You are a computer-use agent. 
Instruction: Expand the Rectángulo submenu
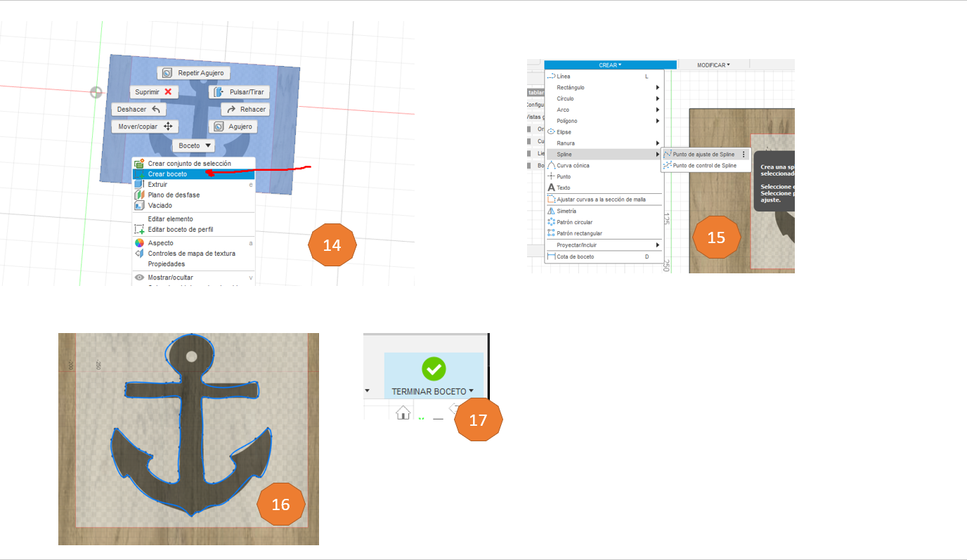tap(604, 87)
